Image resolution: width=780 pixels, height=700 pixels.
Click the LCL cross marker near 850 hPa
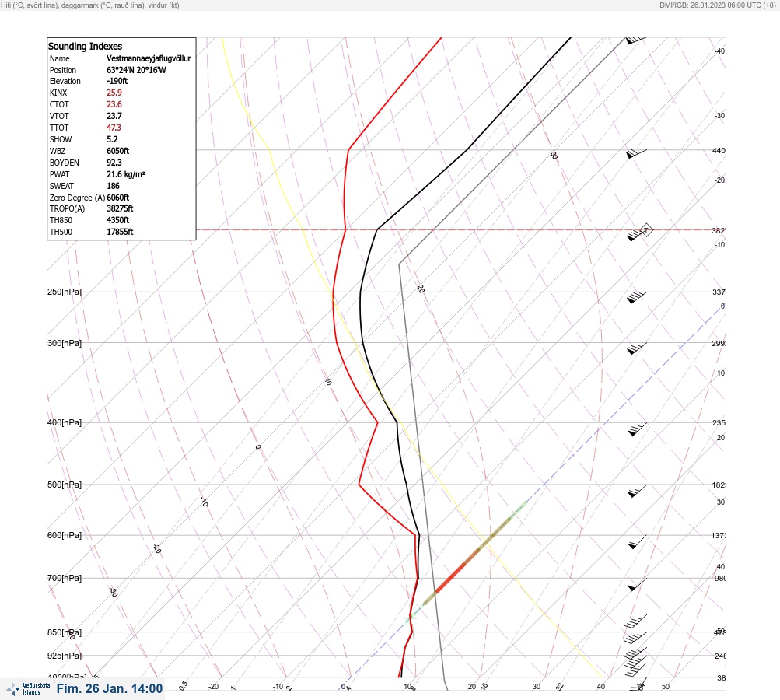click(410, 618)
